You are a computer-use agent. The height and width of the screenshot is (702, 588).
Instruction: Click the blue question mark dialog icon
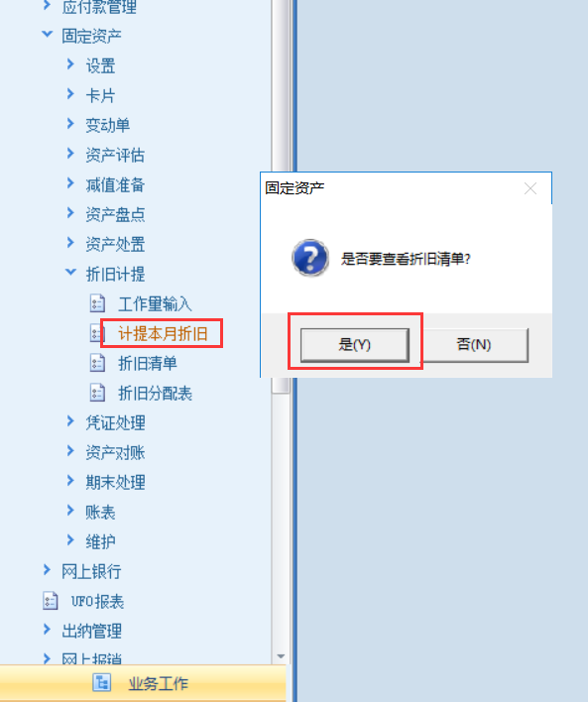[x=310, y=258]
